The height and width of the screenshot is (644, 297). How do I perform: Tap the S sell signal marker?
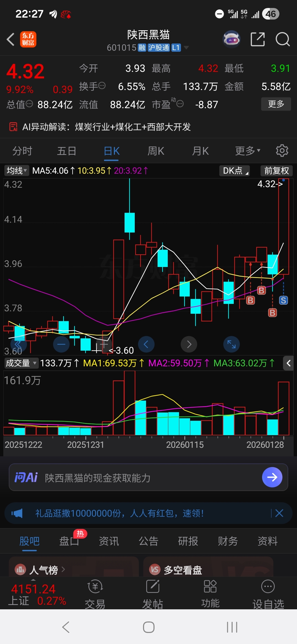pyautogui.click(x=284, y=300)
